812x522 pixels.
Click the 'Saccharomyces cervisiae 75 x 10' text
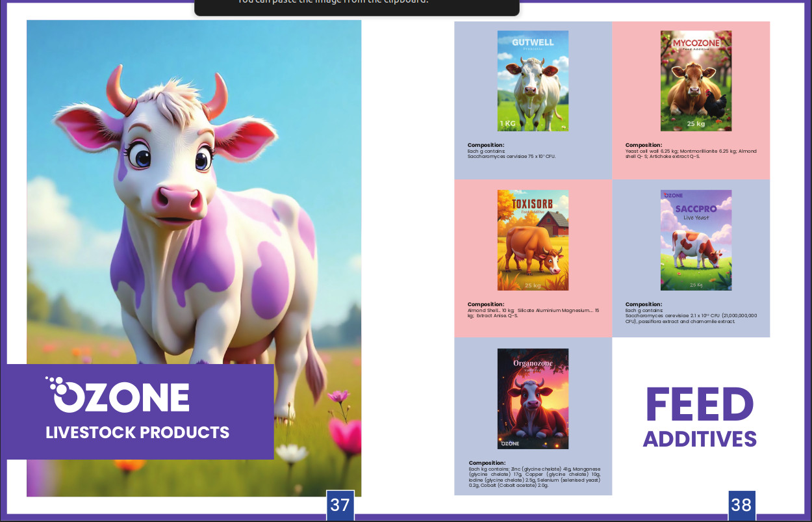tap(505, 157)
